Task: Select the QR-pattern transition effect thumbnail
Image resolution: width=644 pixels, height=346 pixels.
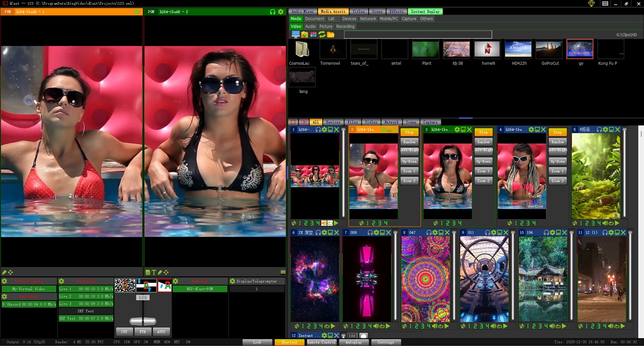Action: click(125, 286)
